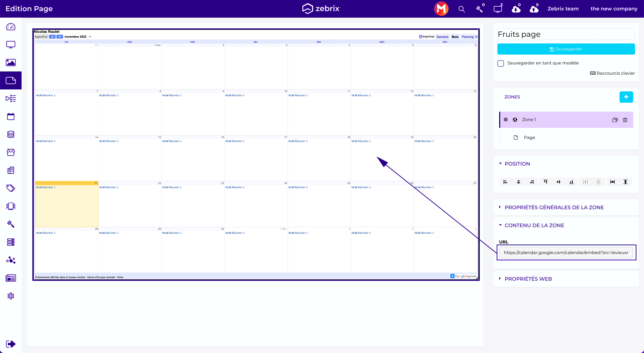Align zone to left edge icon
Viewport: 644px width, 353px height.
pos(505,182)
